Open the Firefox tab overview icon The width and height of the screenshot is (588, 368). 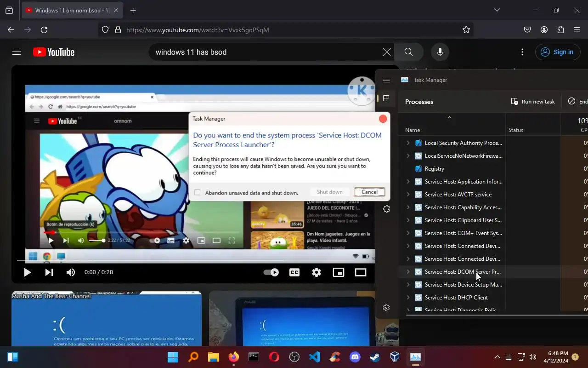[9, 10]
